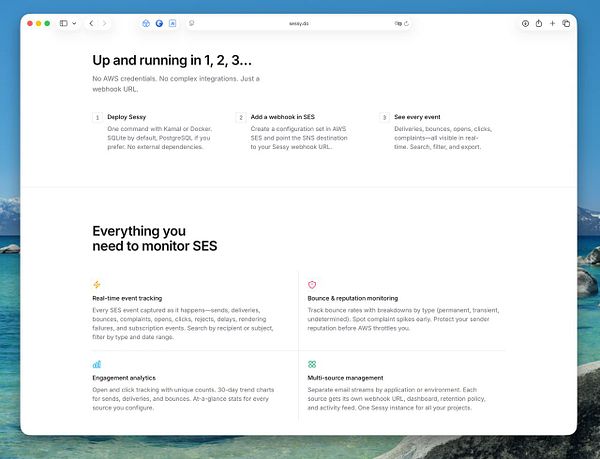Go back to the previous page
600x459 pixels.
(x=91, y=23)
